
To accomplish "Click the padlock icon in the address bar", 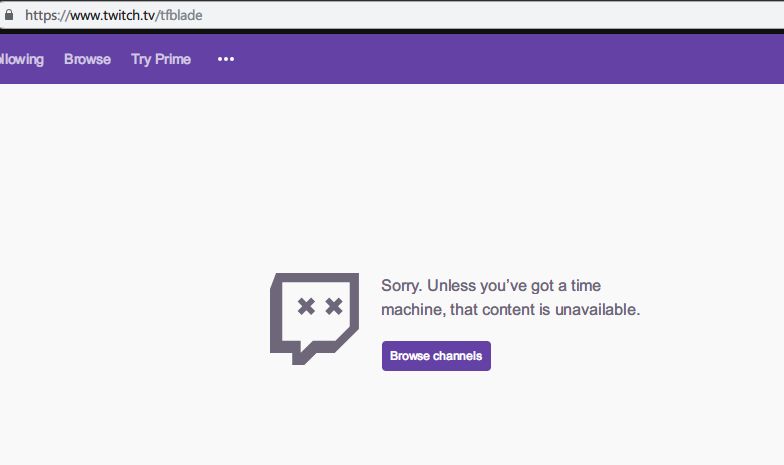I will point(8,15).
